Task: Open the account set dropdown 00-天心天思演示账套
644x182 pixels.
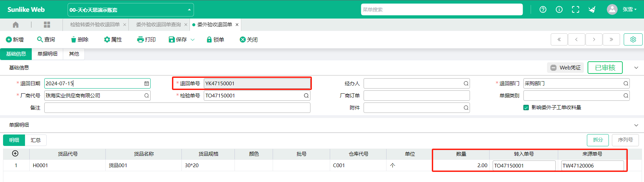Action: pos(131,10)
